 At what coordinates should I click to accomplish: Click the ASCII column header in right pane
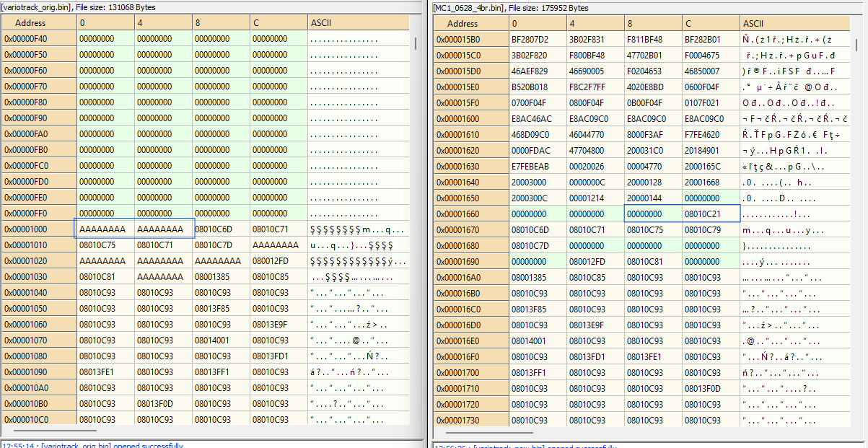click(x=753, y=23)
